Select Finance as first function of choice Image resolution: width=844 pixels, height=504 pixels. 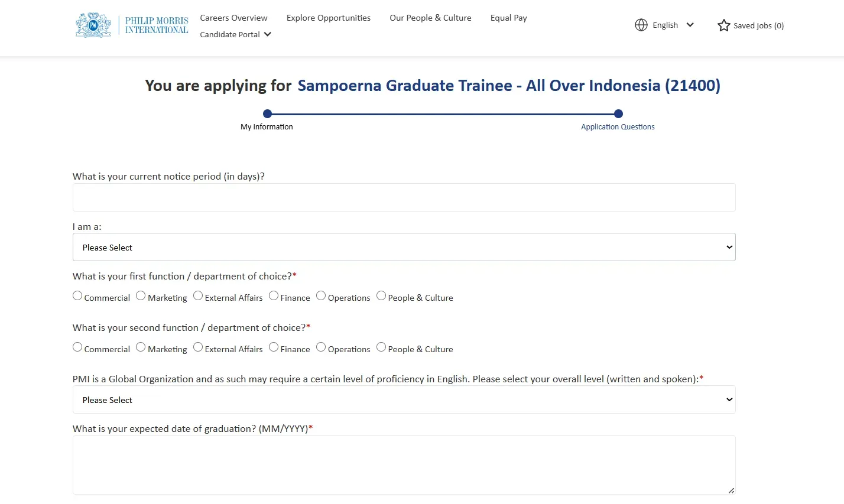pyautogui.click(x=273, y=295)
